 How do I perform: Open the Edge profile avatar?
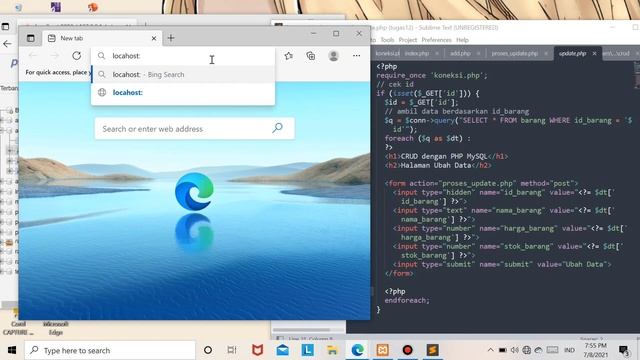click(x=333, y=56)
